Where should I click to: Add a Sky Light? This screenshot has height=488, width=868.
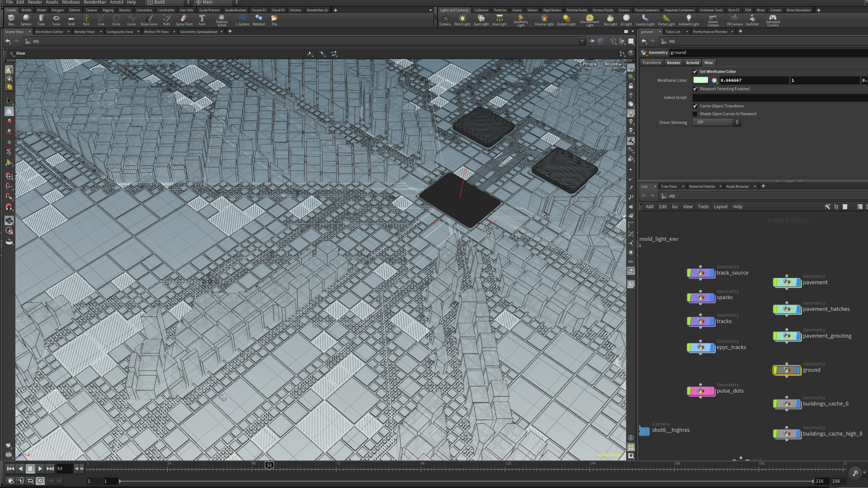pos(610,20)
